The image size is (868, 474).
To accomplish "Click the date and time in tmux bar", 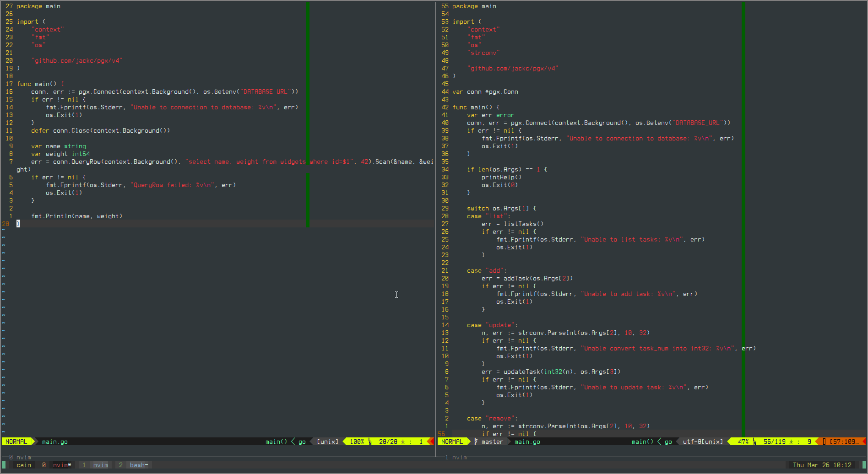I will [822, 465].
